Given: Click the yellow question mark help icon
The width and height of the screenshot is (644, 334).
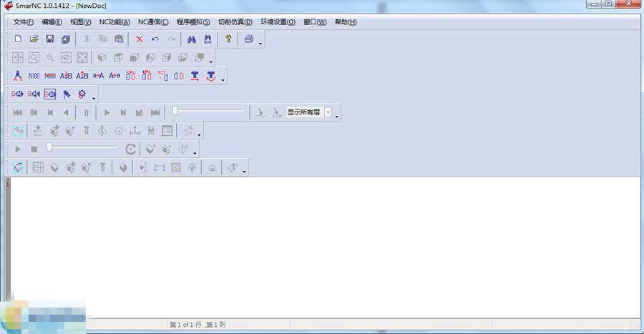Looking at the screenshot, I should point(228,39).
